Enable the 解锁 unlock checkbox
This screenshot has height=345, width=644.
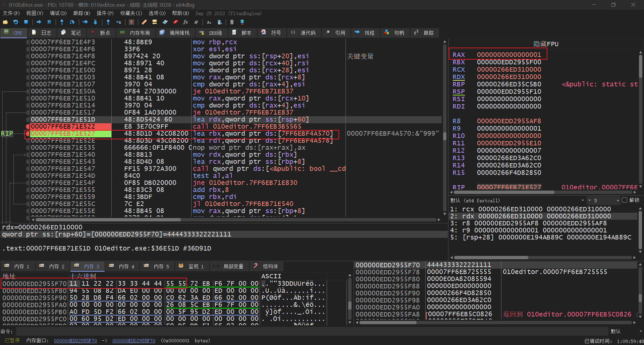coord(624,200)
